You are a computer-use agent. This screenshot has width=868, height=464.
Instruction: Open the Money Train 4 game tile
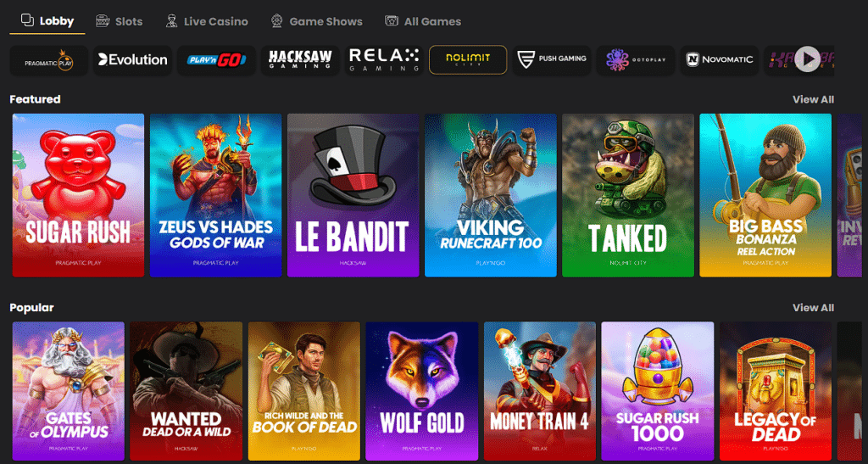540,391
